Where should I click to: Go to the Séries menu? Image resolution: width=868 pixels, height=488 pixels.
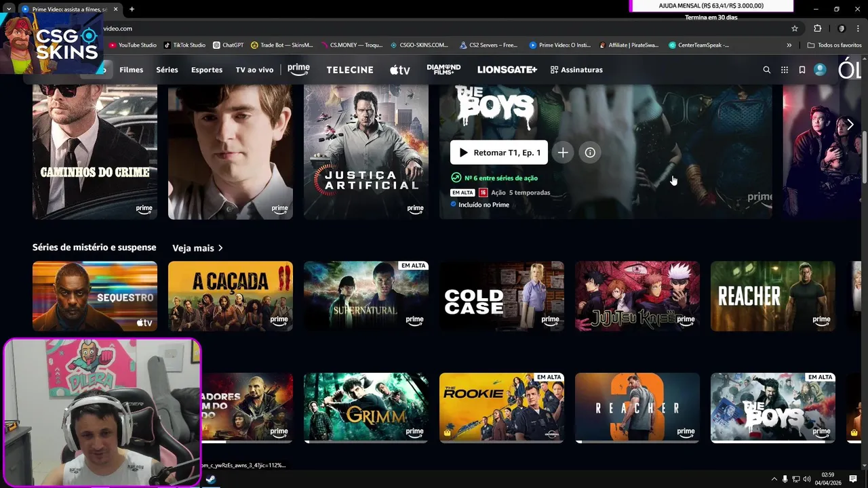[167, 70]
